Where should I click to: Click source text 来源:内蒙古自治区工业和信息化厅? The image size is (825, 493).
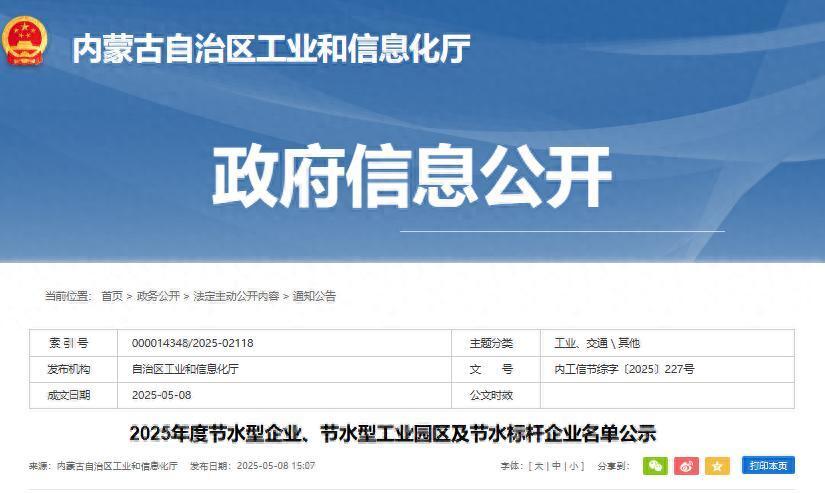103,466
